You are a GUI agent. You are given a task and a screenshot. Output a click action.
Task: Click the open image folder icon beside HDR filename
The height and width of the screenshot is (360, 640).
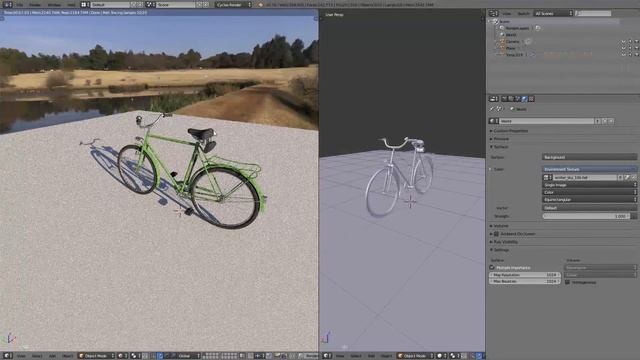pos(627,177)
